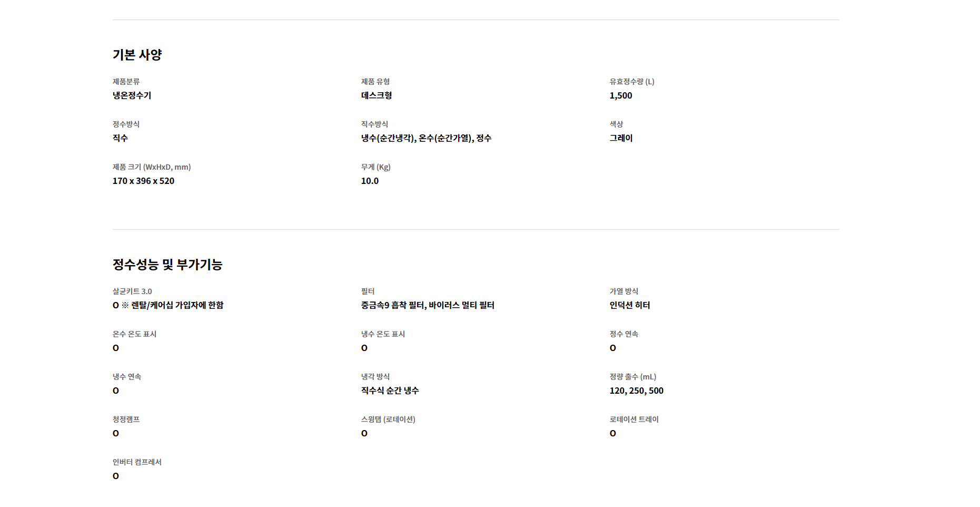Select the 170 x 396 x 520 dimensions
This screenshot has width=980, height=507.
(143, 181)
